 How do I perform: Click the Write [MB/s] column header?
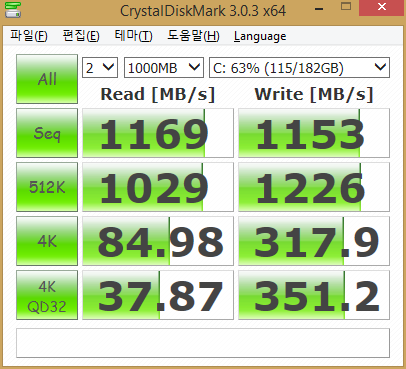(314, 94)
